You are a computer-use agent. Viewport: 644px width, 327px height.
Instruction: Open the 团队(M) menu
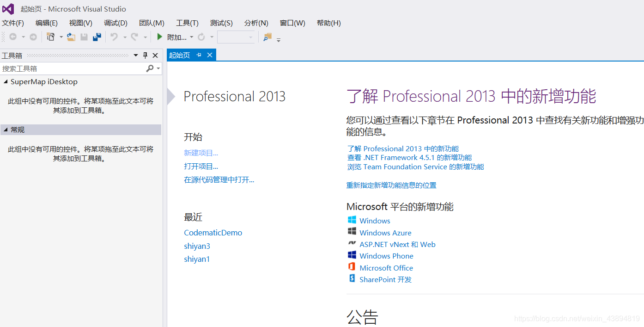tap(152, 23)
